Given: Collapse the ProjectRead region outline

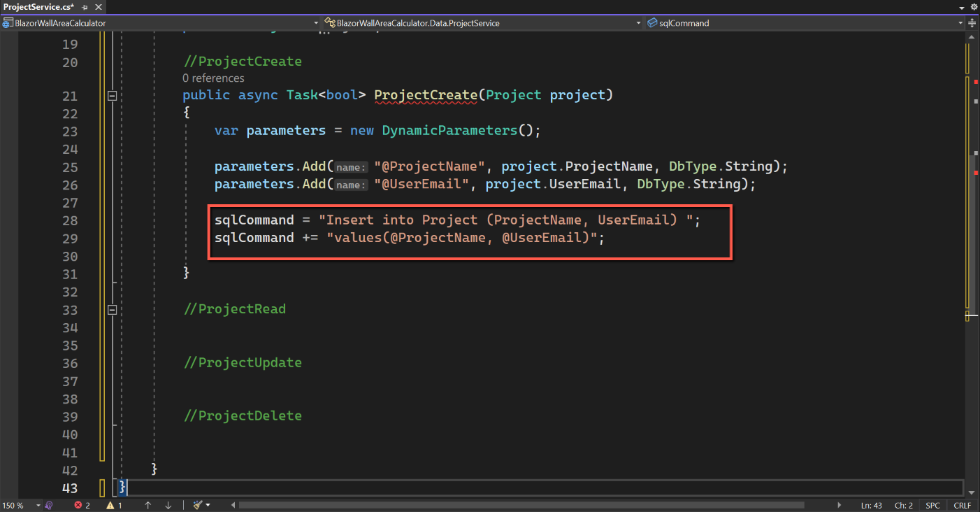Looking at the screenshot, I should (112, 309).
